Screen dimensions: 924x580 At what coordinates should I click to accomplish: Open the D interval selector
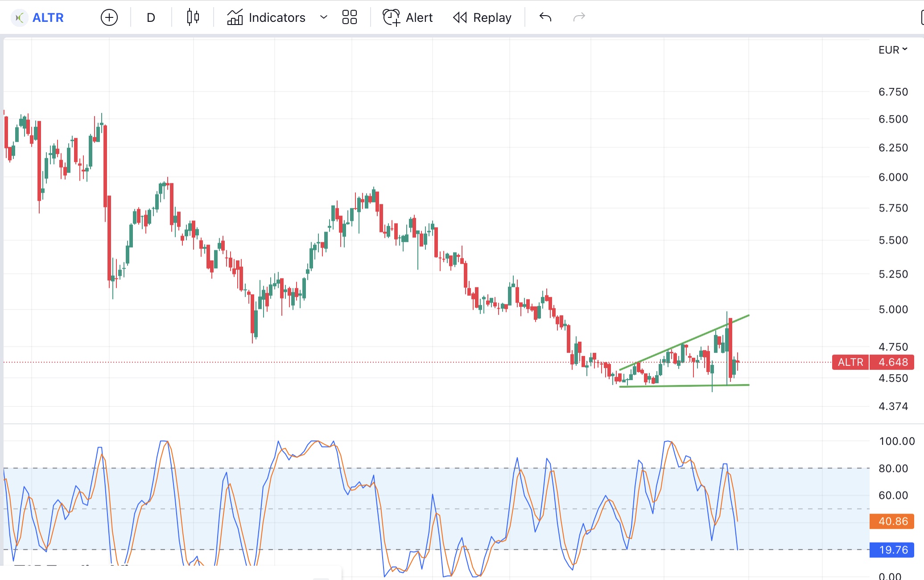[x=151, y=18]
